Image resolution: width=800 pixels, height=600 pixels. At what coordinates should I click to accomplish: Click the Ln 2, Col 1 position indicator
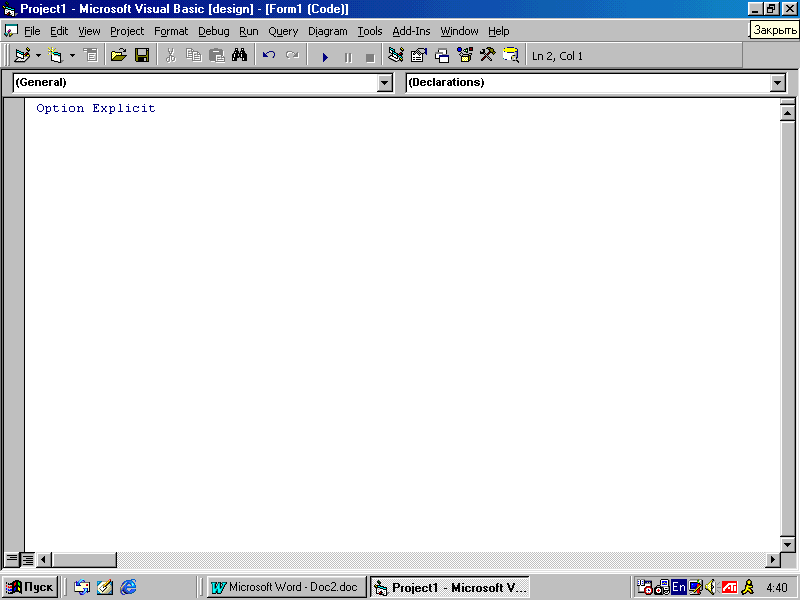[557, 56]
